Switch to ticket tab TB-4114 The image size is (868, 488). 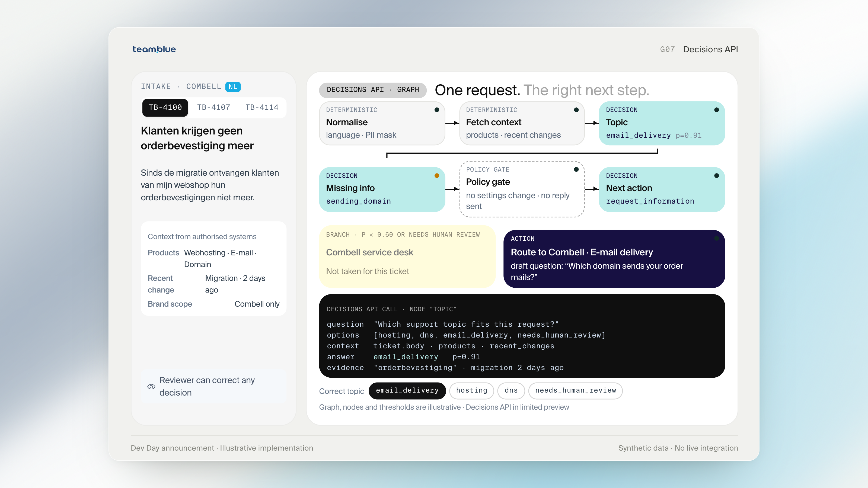262,107
